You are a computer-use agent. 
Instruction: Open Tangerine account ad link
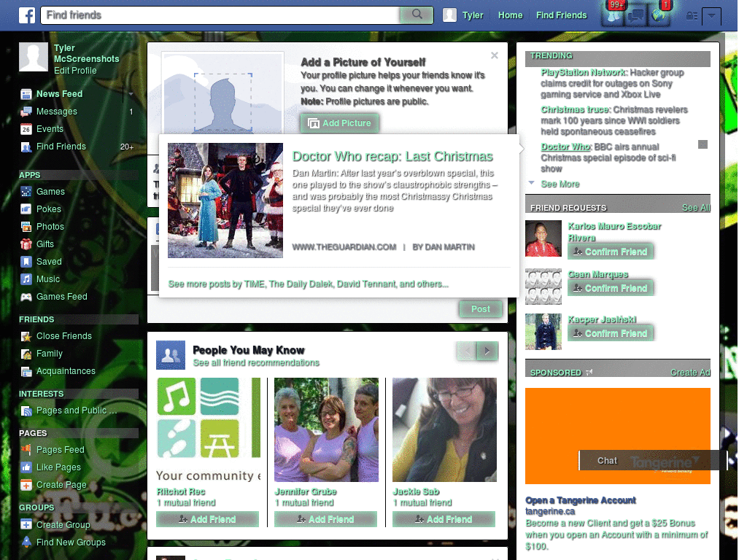[x=580, y=500]
